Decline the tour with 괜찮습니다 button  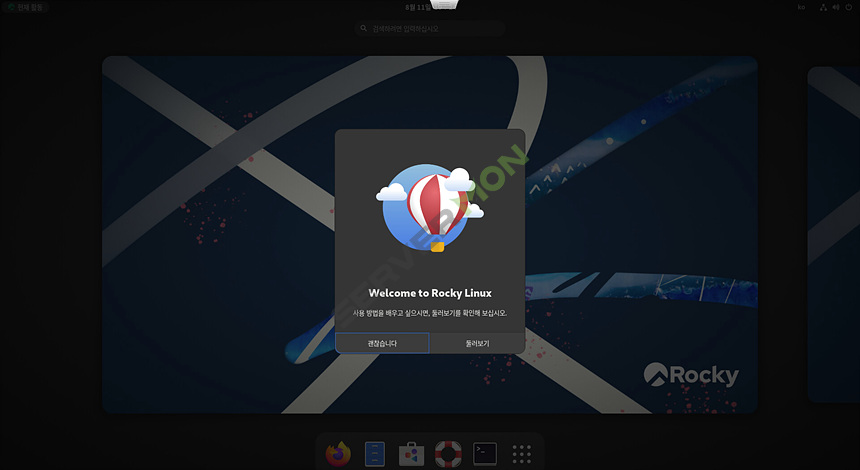382,343
